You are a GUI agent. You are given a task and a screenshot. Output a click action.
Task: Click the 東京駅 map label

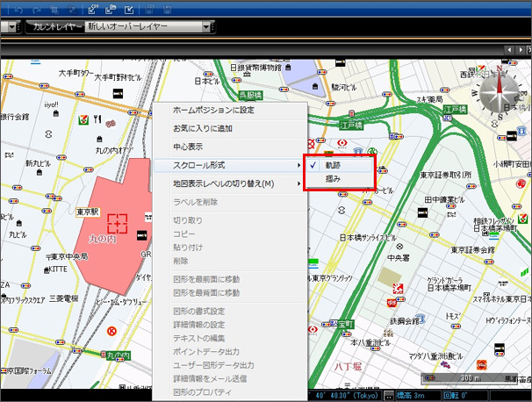click(x=88, y=212)
